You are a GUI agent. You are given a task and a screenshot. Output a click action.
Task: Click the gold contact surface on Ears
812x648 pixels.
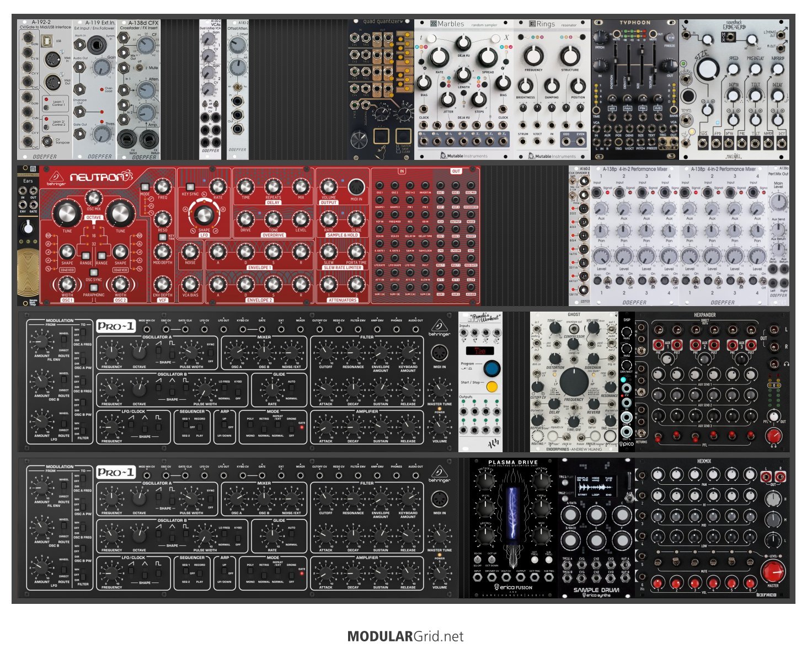coord(28,273)
